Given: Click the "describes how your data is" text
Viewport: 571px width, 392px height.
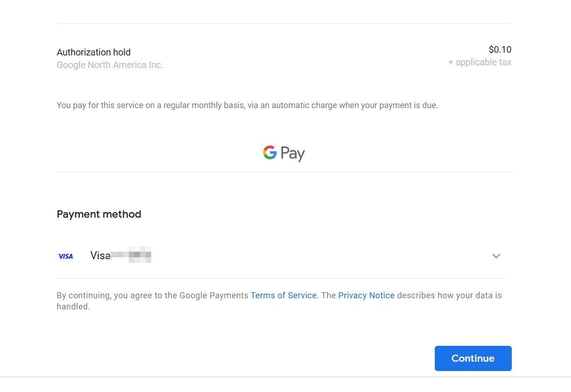Looking at the screenshot, I should [449, 296].
